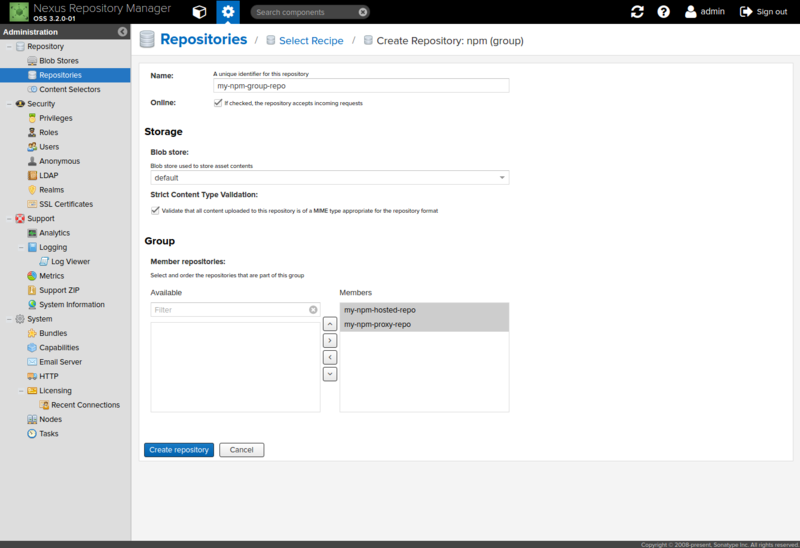Toggle Strict Content Type Validation checkbox
Image resolution: width=800 pixels, height=548 pixels.
coord(155,210)
